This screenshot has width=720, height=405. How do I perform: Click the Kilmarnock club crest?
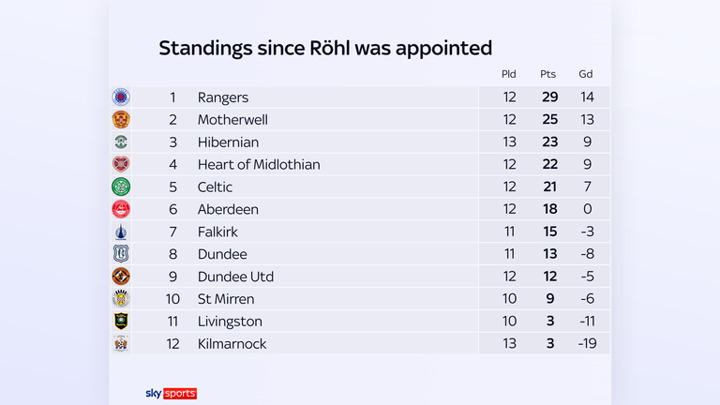121,344
